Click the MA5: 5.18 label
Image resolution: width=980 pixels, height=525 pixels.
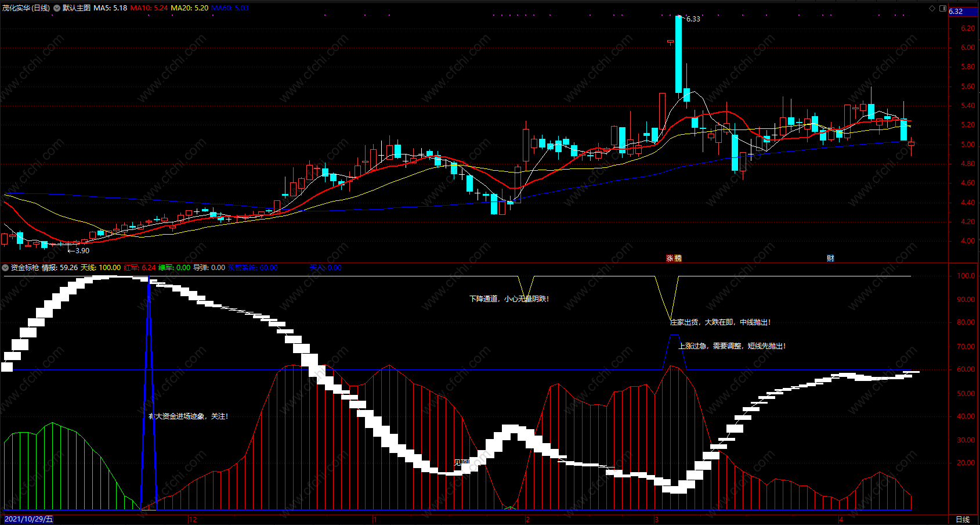tap(110, 8)
